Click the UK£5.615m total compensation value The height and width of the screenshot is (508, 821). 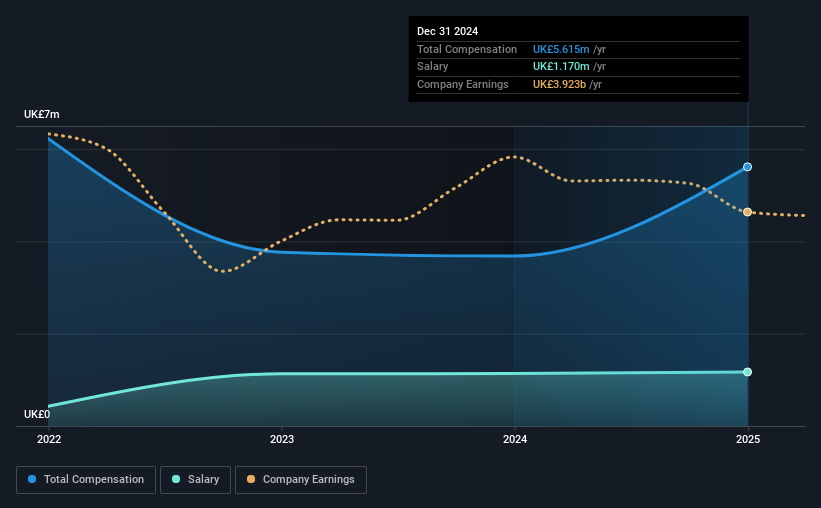tap(561, 49)
